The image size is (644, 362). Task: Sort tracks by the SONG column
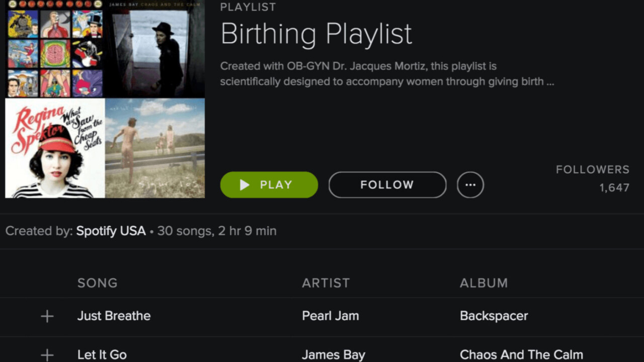pos(97,283)
